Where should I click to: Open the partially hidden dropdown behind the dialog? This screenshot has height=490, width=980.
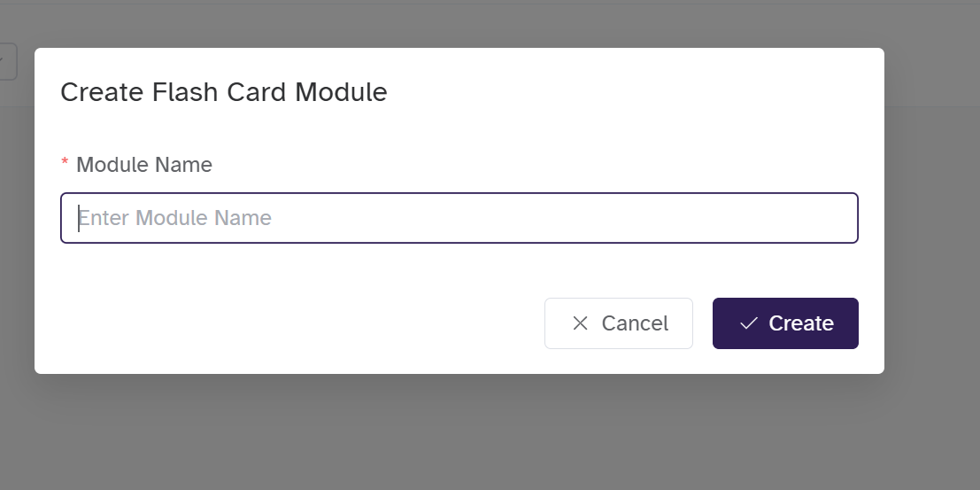[x=7, y=61]
